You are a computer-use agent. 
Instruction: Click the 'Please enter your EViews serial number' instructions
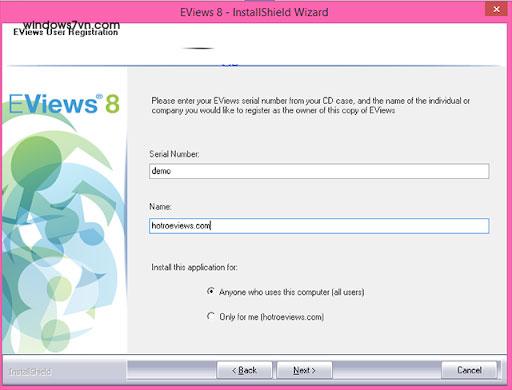311,105
